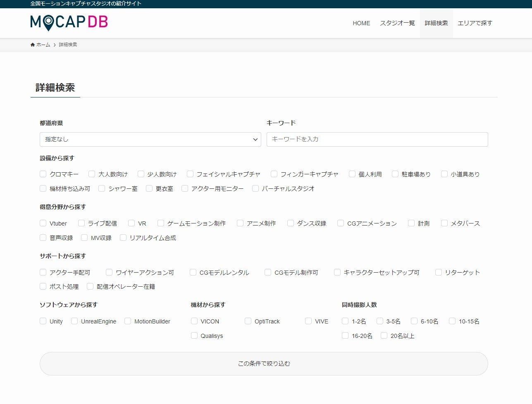Viewport: 532px width, 404px height.
Task: Select the VR checkbox
Action: (131, 223)
